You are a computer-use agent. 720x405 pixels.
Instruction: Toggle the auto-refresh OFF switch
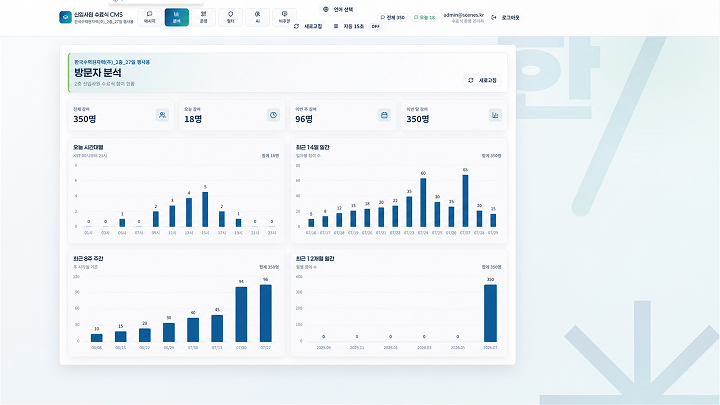tap(375, 27)
